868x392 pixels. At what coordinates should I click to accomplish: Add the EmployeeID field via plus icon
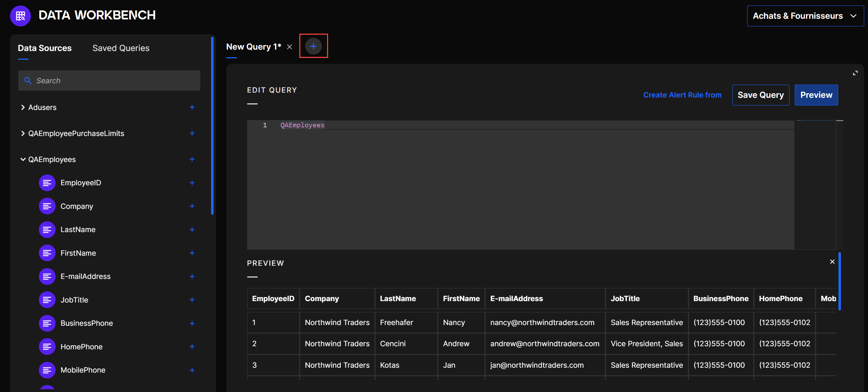coord(192,183)
